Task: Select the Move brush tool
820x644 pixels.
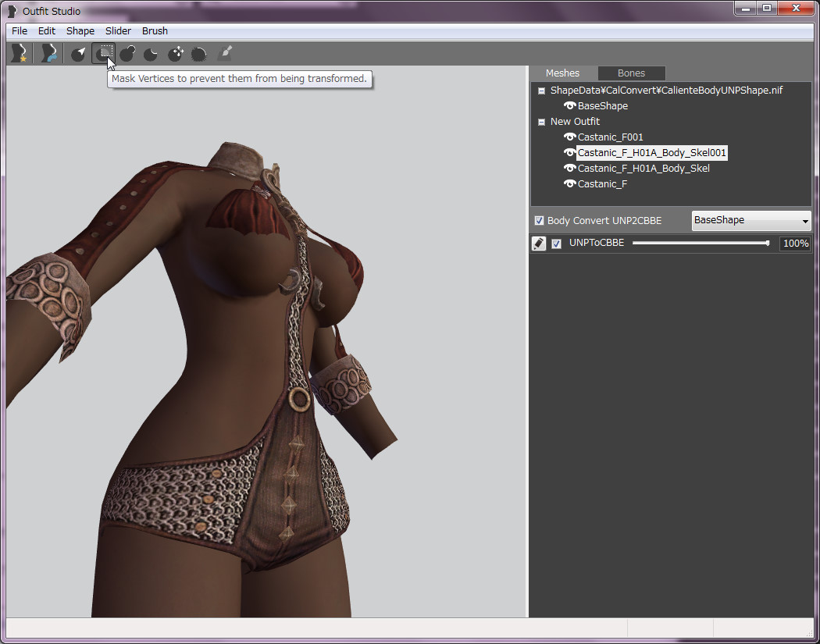Action: 176,53
